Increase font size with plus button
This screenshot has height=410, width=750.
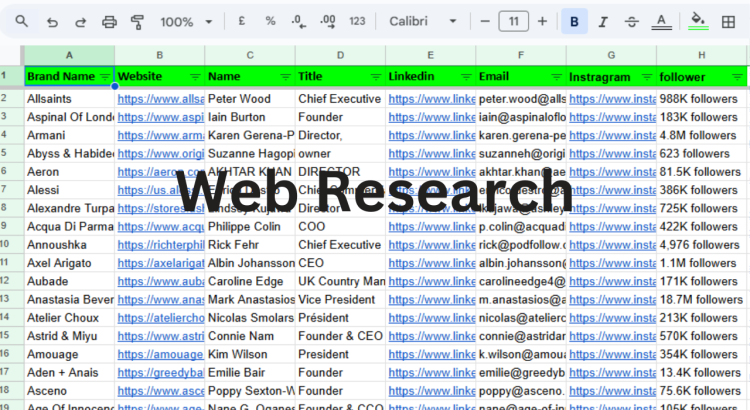pyautogui.click(x=542, y=22)
